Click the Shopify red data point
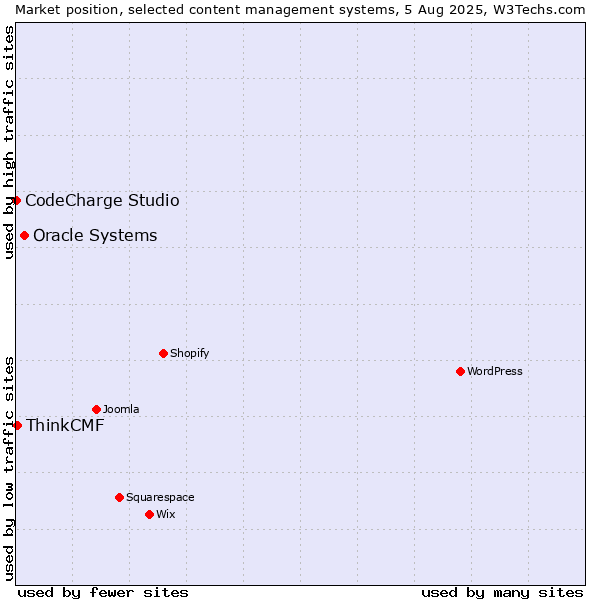The width and height of the screenshot is (600, 600). point(163,353)
